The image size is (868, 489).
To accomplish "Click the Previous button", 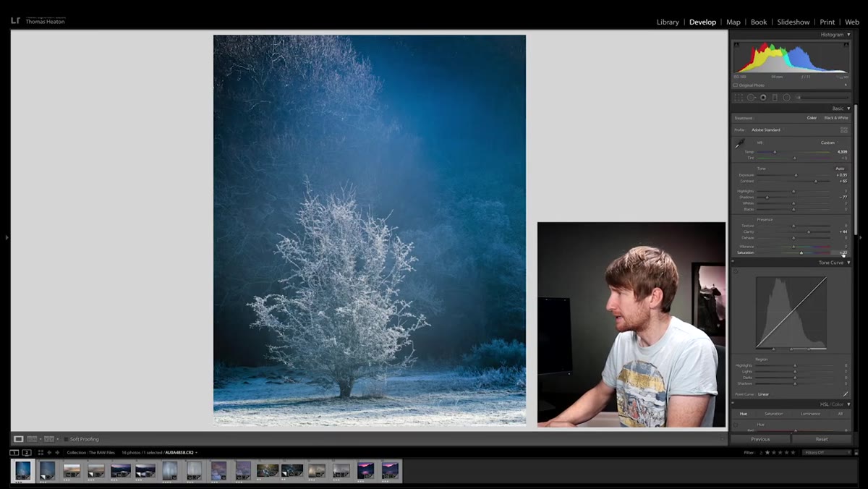I will coord(760,439).
